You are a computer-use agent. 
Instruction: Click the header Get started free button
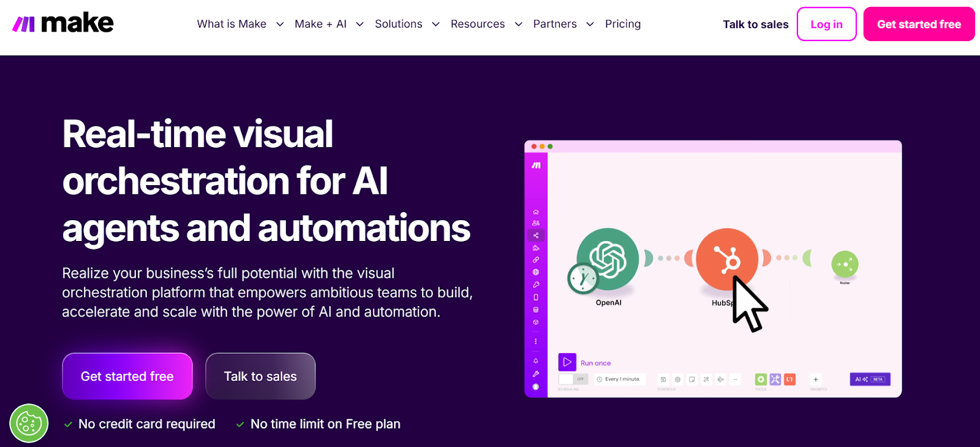click(919, 24)
